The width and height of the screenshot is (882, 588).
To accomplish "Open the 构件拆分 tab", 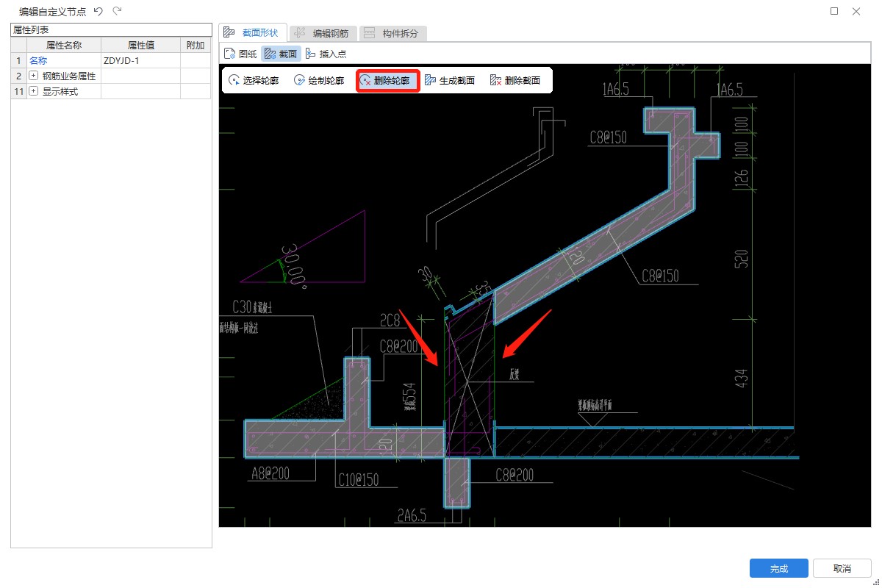I will pos(392,33).
